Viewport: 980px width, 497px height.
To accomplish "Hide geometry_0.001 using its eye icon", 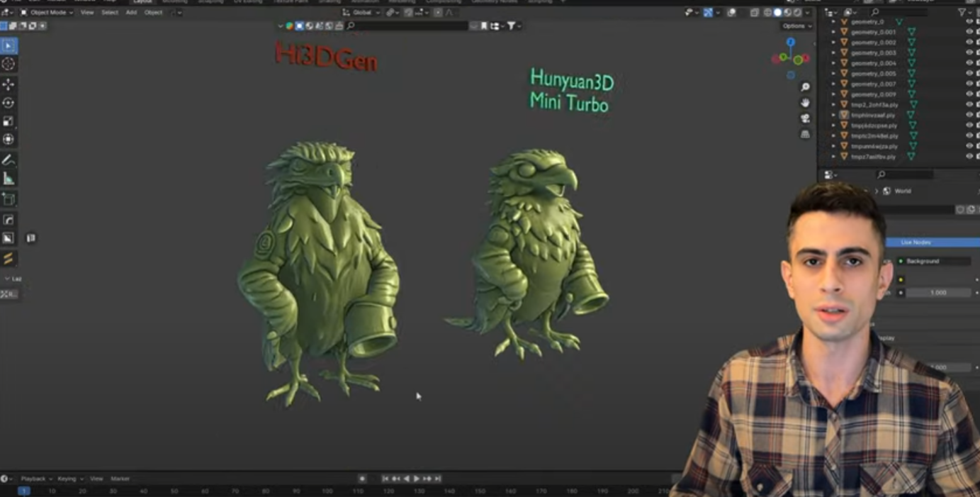I will click(x=969, y=32).
